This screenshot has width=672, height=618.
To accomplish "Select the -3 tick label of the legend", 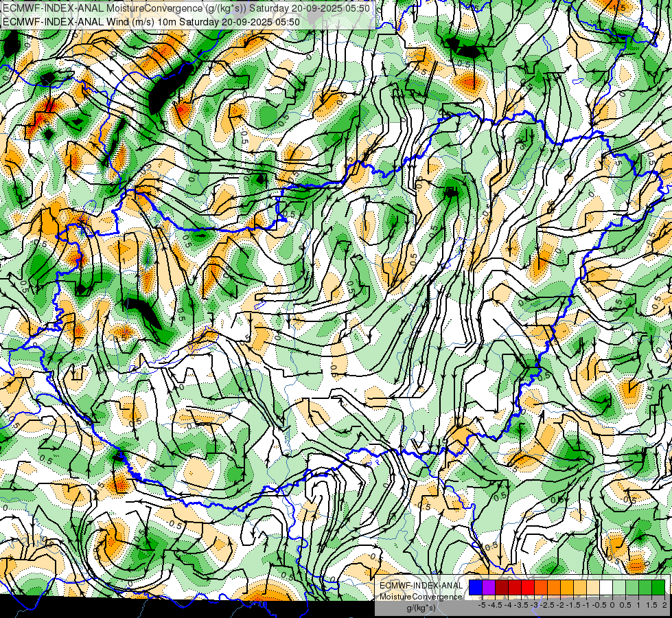I will 535,605.
